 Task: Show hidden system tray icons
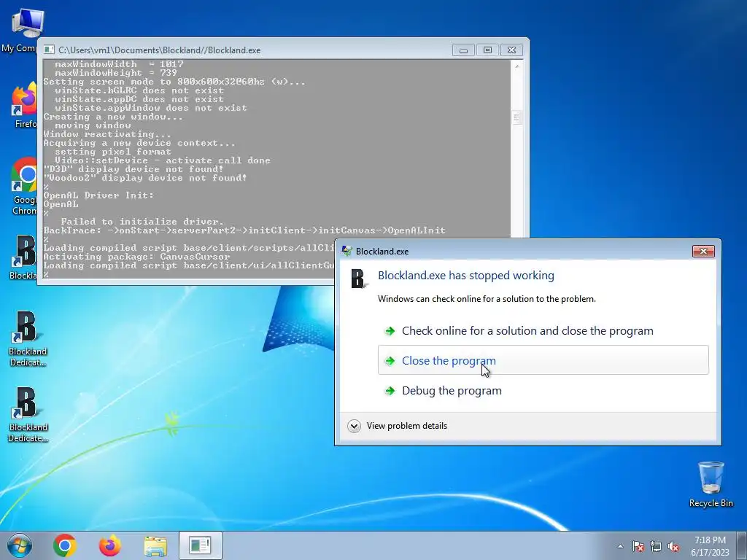click(620, 546)
